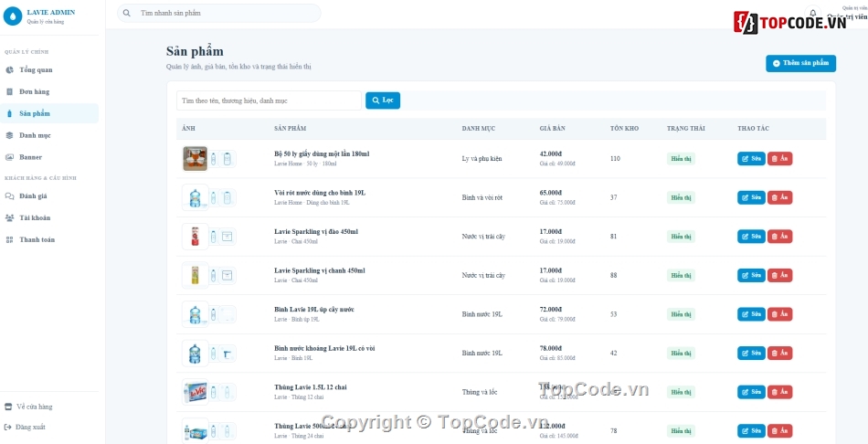Go to Tài khoản accounts page
868x444 pixels.
point(49,217)
